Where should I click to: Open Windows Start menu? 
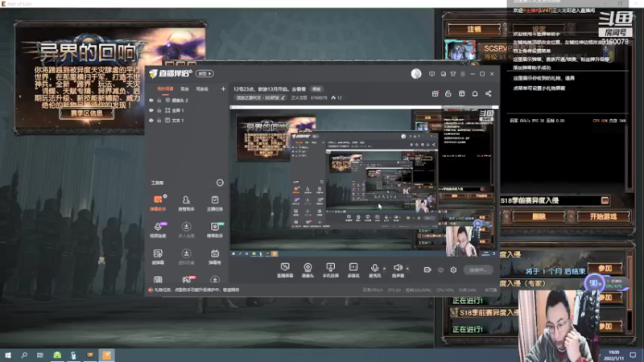click(x=8, y=355)
